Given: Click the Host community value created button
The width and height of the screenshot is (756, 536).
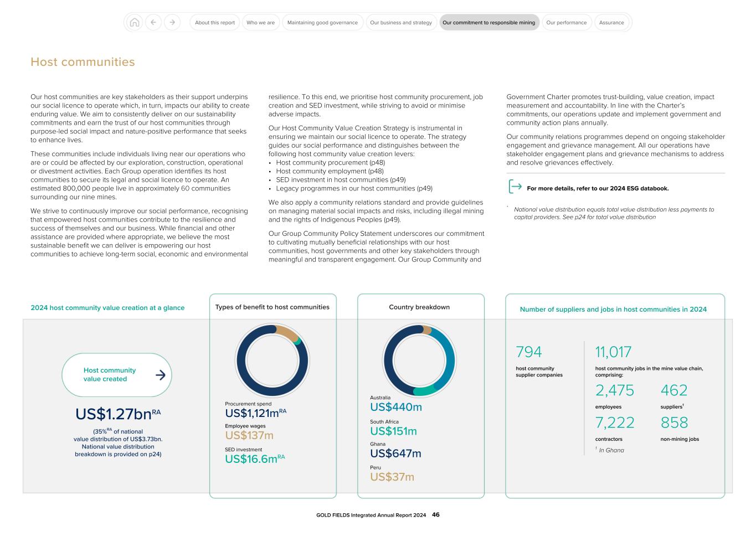Looking at the screenshot, I should [116, 375].
